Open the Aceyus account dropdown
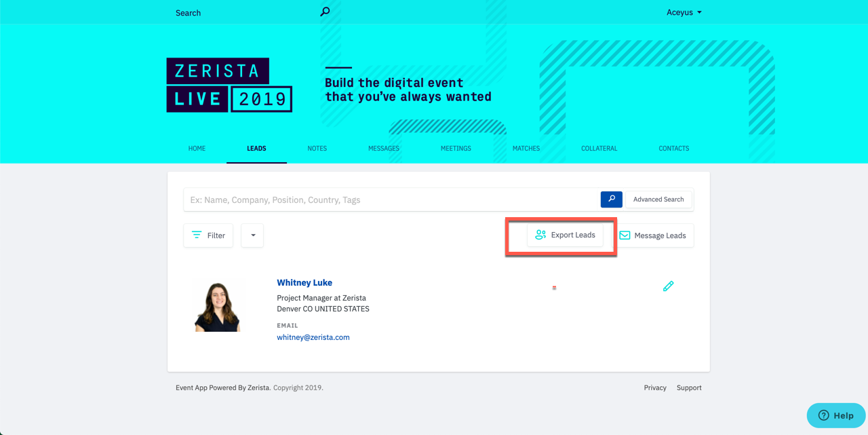The image size is (868, 435). pos(684,12)
